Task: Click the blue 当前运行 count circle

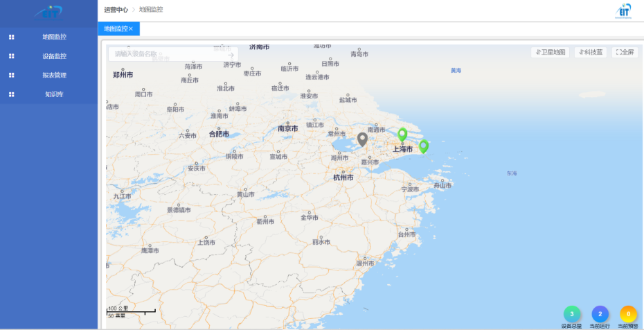Action: 600,314
